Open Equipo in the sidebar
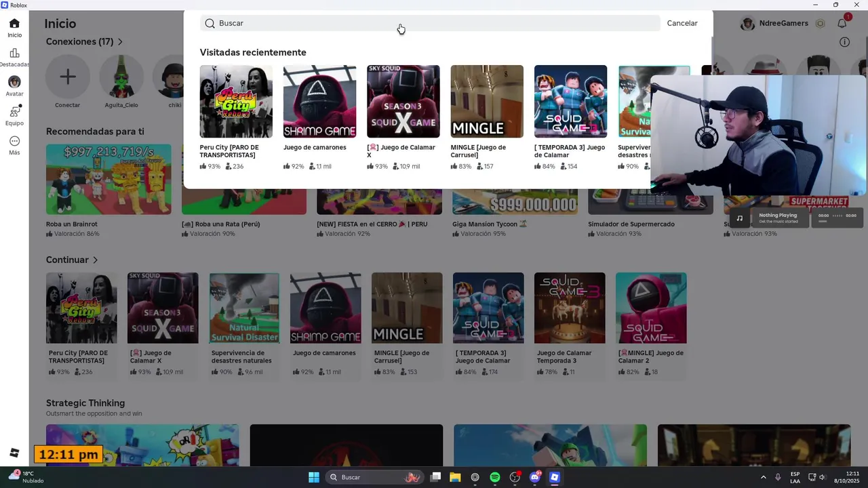The width and height of the screenshot is (868, 488). (x=14, y=115)
